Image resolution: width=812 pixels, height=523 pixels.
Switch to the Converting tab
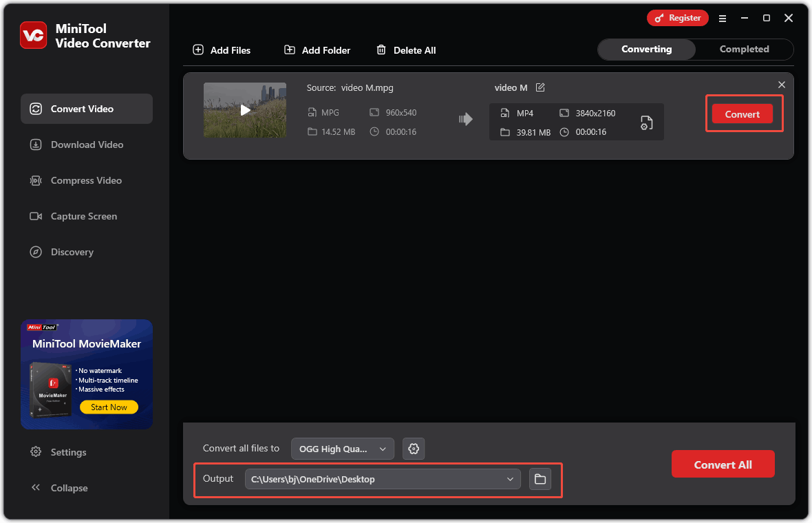pos(646,49)
